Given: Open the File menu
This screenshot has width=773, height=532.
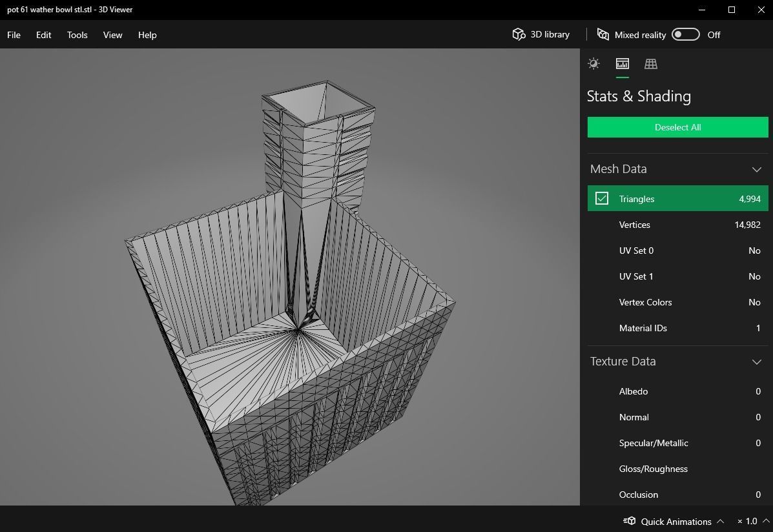Looking at the screenshot, I should tap(14, 34).
